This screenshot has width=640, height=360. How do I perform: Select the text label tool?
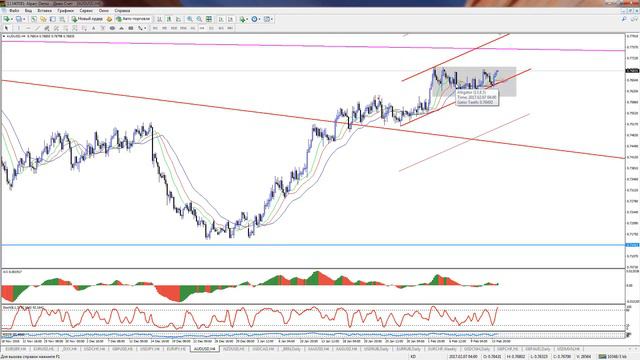[103, 28]
